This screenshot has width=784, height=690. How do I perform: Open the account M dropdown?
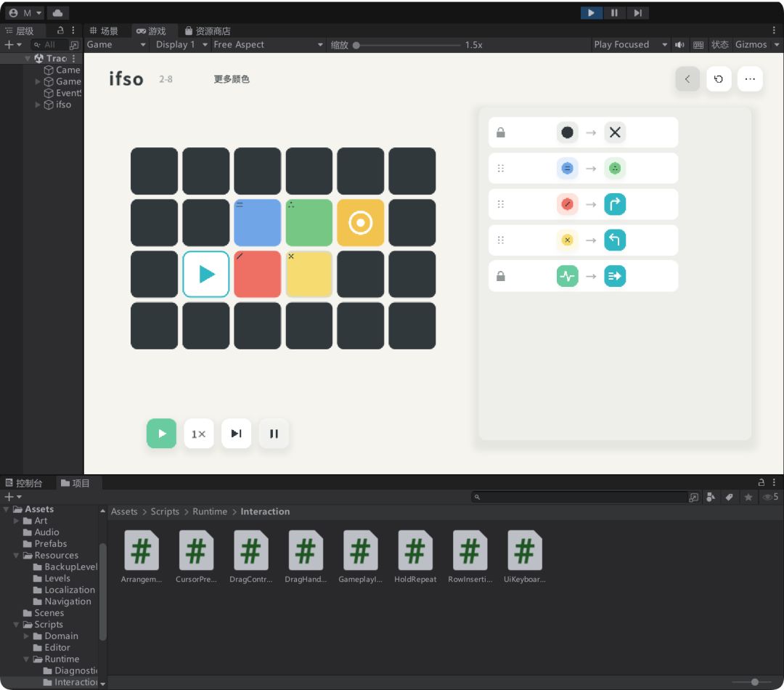pyautogui.click(x=25, y=13)
